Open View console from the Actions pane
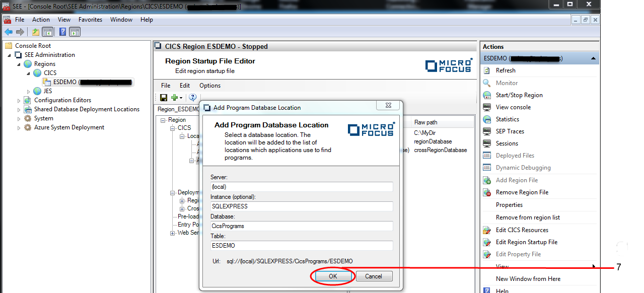The width and height of the screenshot is (644, 293). point(513,107)
